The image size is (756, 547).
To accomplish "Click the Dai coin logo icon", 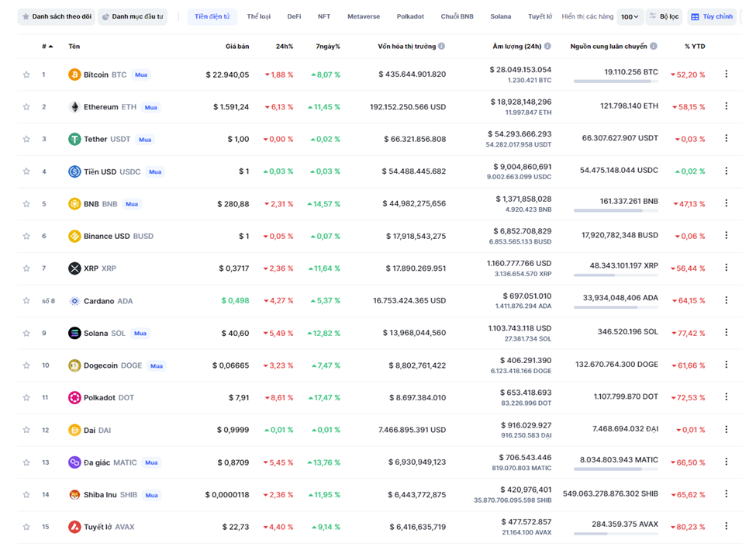I will (x=74, y=431).
